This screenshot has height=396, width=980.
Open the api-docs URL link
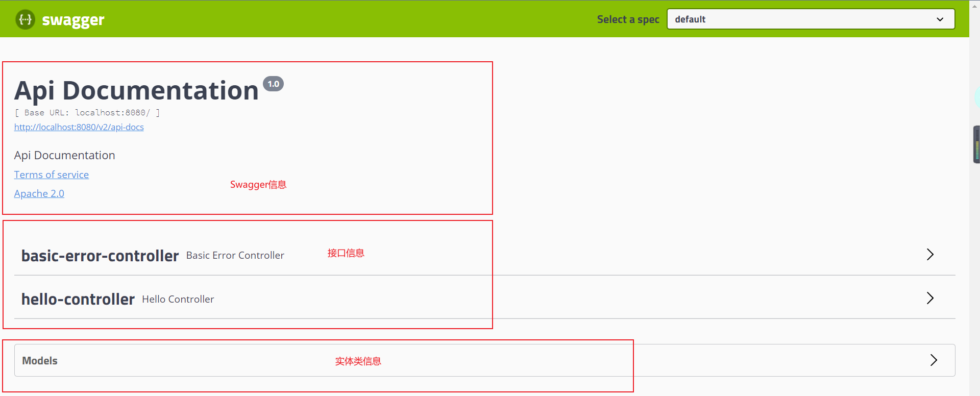(x=79, y=127)
